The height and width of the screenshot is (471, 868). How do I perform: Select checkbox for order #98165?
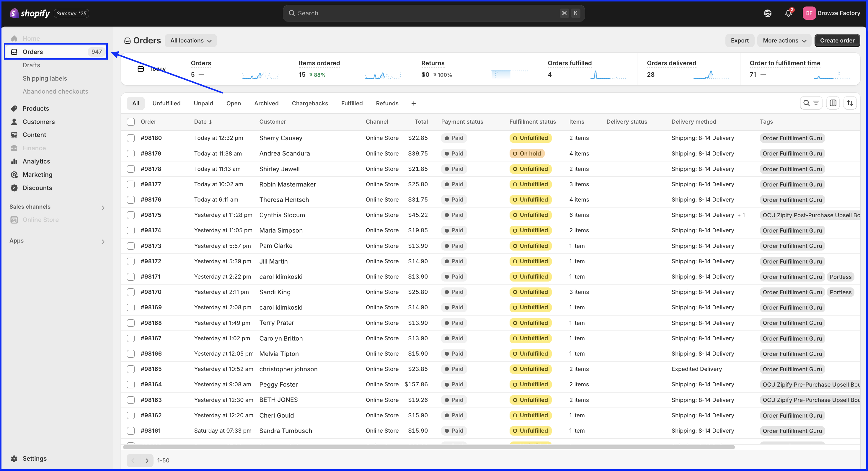pyautogui.click(x=131, y=369)
